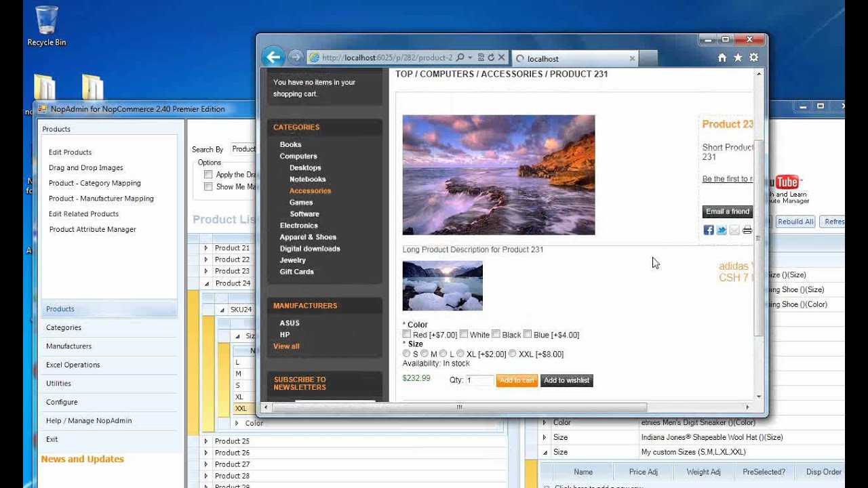
Task: Open a new blank browser tab
Action: coord(648,59)
